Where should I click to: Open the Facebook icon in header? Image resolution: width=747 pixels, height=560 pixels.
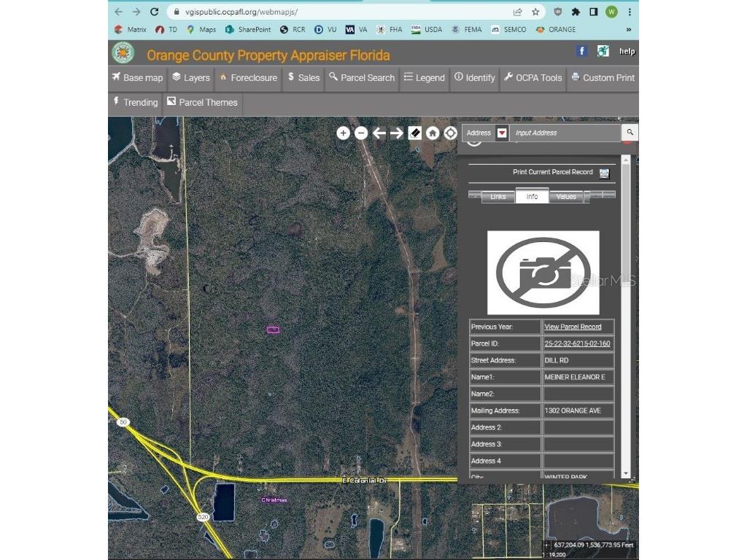coord(581,51)
